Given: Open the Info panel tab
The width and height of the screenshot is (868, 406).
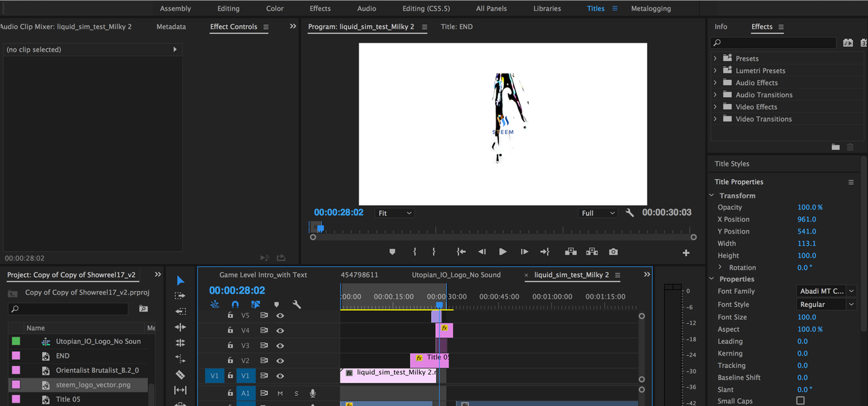Looking at the screenshot, I should click(x=721, y=26).
